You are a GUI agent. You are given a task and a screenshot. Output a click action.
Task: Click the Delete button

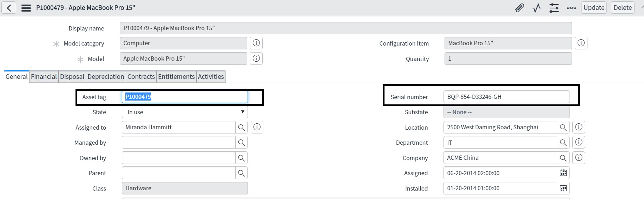[x=623, y=8]
